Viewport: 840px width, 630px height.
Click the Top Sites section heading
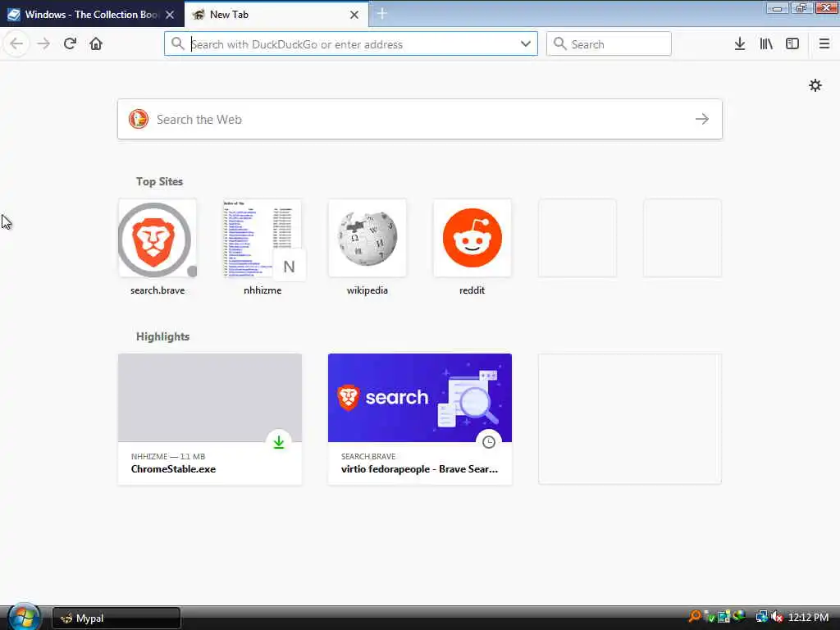click(159, 181)
